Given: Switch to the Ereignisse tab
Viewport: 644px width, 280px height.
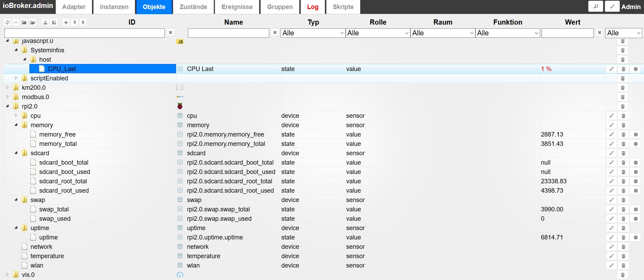Looking at the screenshot, I should 237,7.
